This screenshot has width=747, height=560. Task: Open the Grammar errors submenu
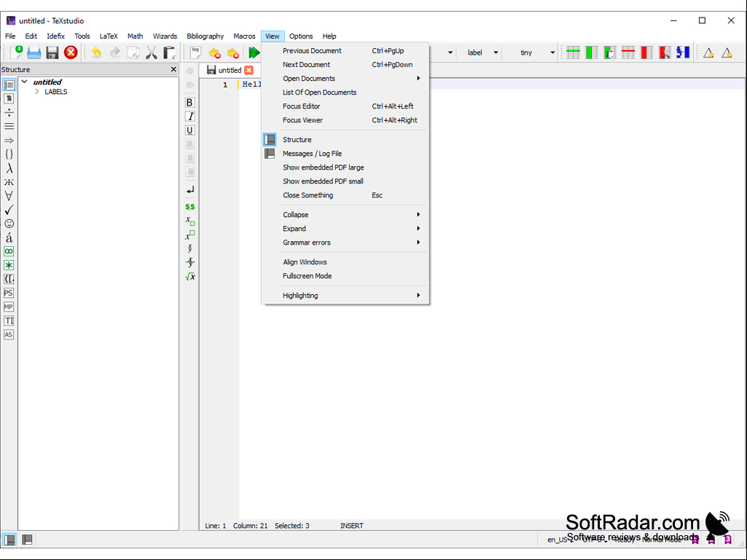[x=345, y=242]
